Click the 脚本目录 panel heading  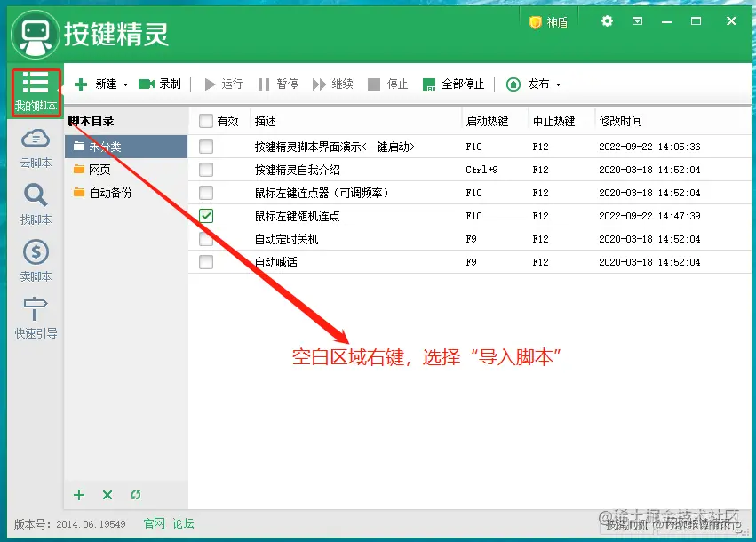pos(92,121)
